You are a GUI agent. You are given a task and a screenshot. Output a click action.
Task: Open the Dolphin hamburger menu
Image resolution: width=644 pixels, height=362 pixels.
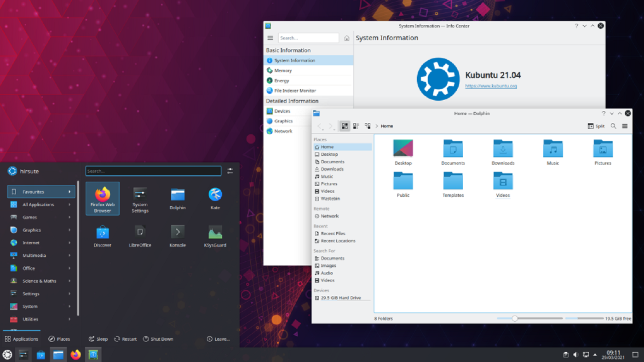[625, 126]
